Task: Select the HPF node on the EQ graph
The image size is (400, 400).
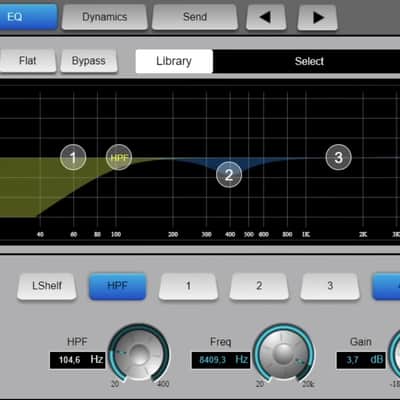Action: (x=119, y=157)
